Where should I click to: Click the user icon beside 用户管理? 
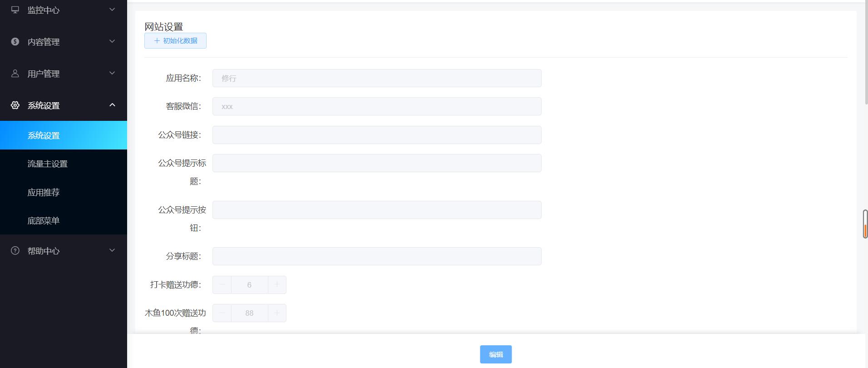15,73
